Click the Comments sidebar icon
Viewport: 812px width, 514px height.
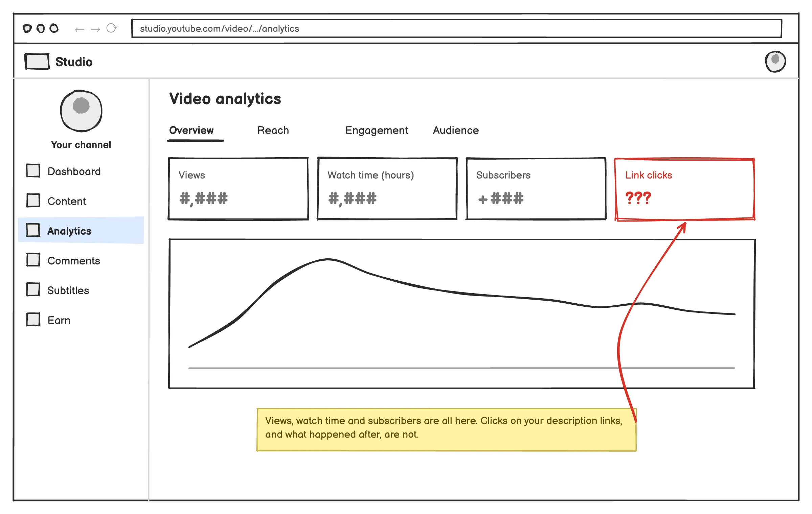click(33, 260)
